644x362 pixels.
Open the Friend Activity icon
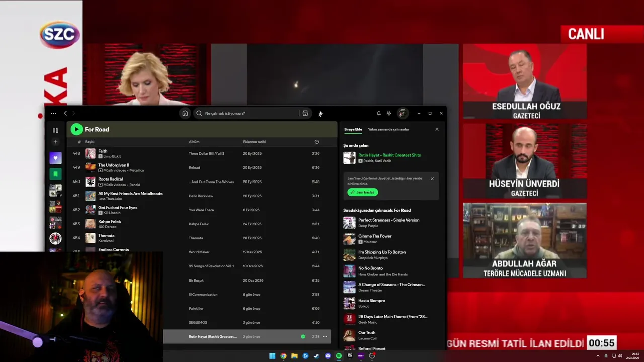pyautogui.click(x=389, y=113)
